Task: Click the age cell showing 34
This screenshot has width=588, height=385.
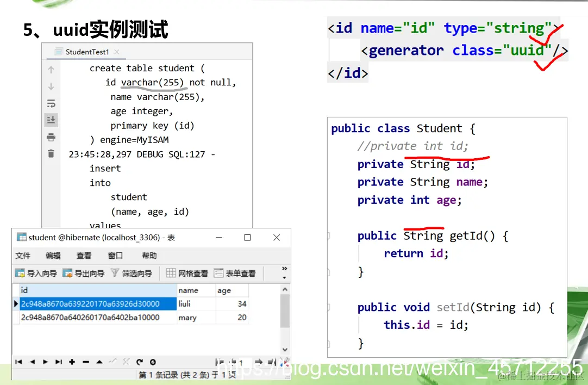Action: pyautogui.click(x=232, y=303)
